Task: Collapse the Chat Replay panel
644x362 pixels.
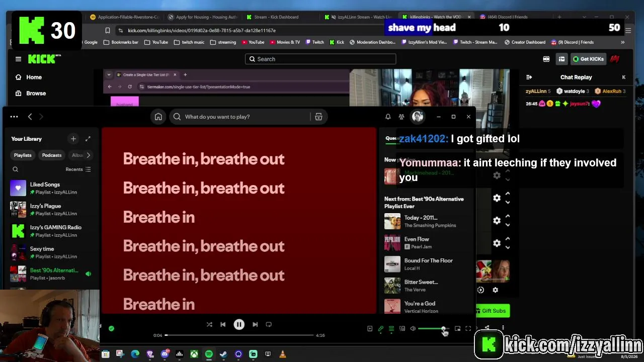Action: (529, 77)
